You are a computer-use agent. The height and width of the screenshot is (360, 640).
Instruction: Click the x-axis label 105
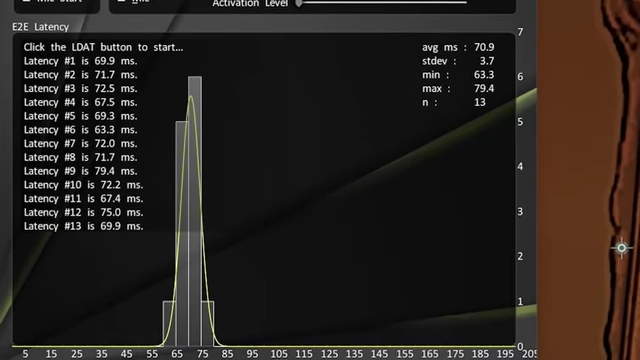point(279,354)
